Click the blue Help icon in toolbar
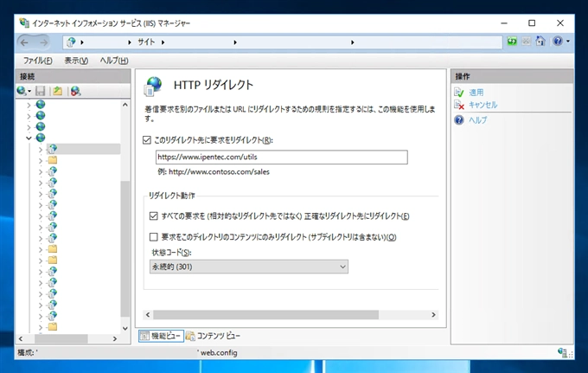This screenshot has height=373, width=588. coord(558,41)
